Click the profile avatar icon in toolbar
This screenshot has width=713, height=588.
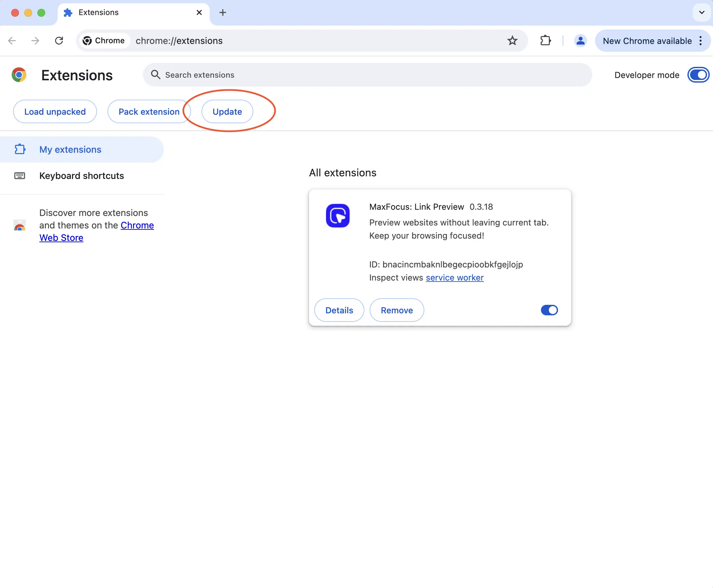[579, 41]
